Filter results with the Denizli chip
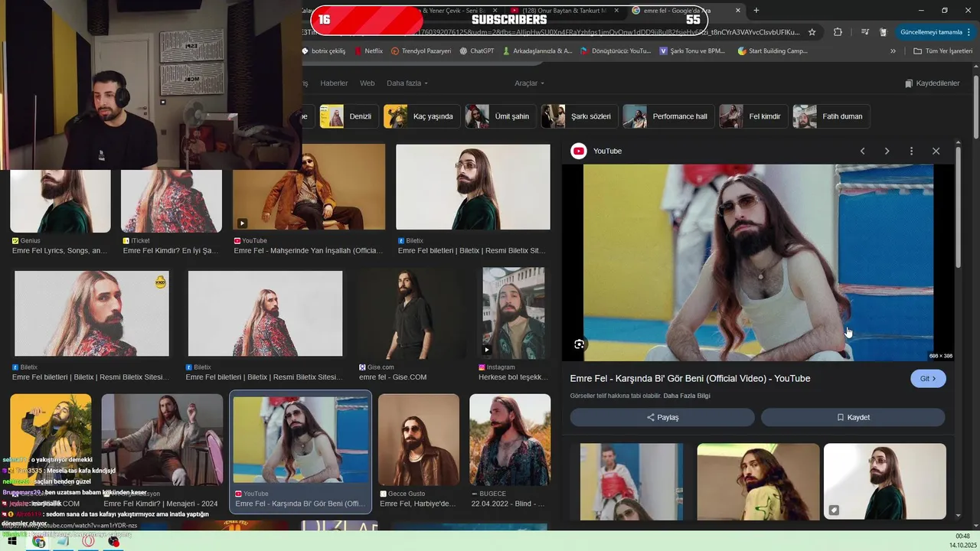Viewport: 980px width, 551px height. 349,116
